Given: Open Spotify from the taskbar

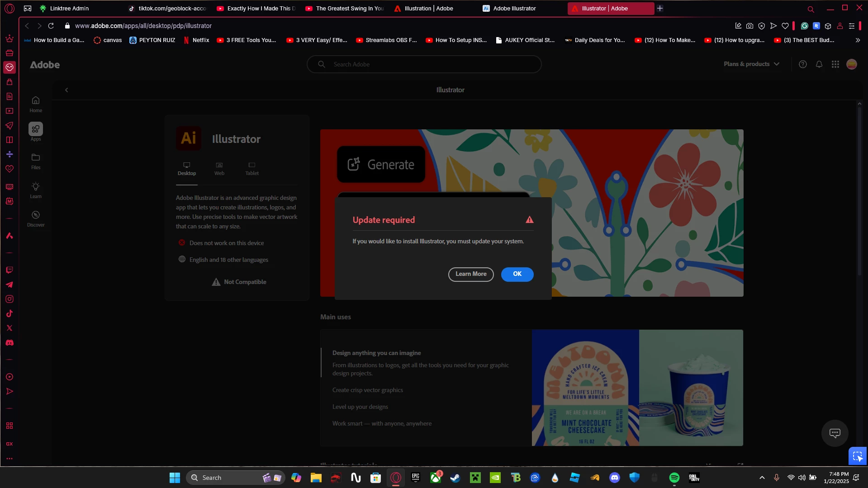Looking at the screenshot, I should pos(674,478).
